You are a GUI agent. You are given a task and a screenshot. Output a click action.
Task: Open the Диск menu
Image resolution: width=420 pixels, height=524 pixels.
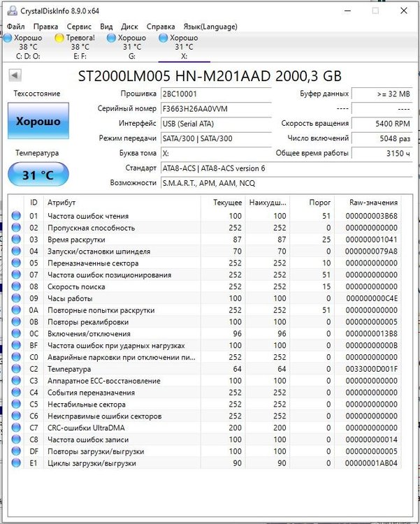coord(129,27)
